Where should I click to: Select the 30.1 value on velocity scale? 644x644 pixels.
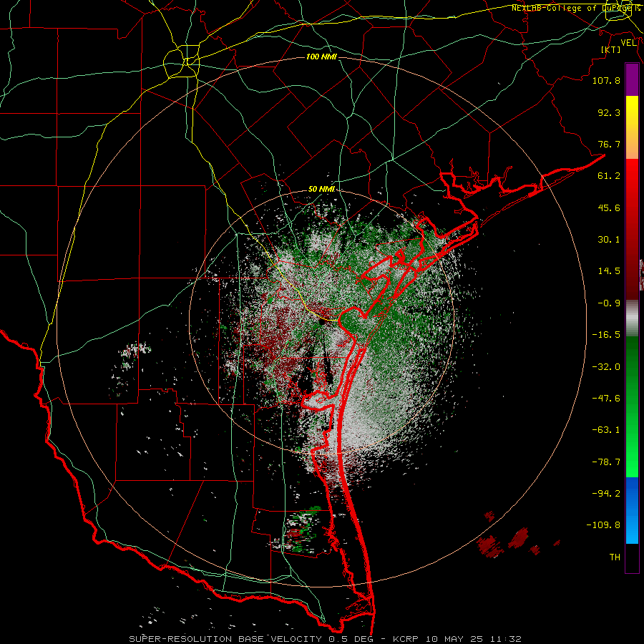tap(609, 240)
